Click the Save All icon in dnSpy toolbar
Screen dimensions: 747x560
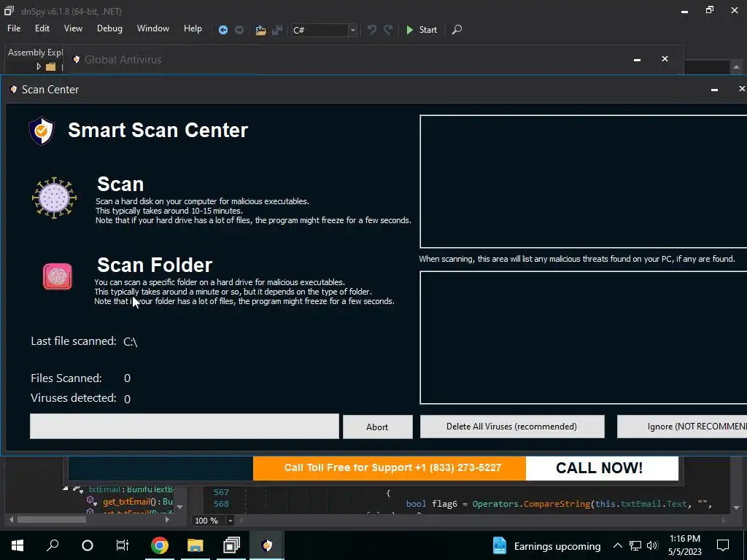point(277,30)
